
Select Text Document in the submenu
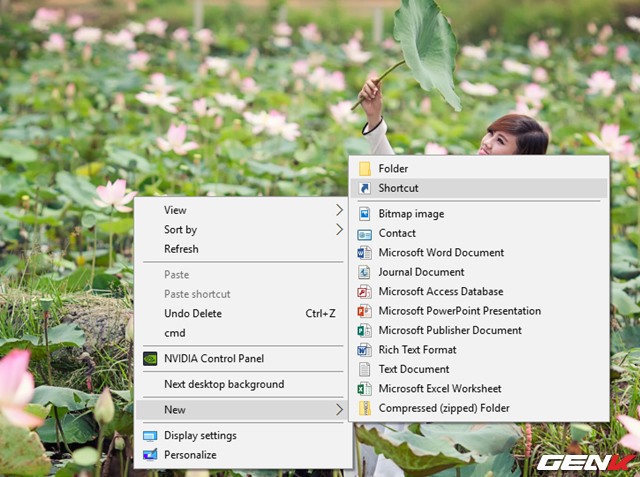point(479,369)
